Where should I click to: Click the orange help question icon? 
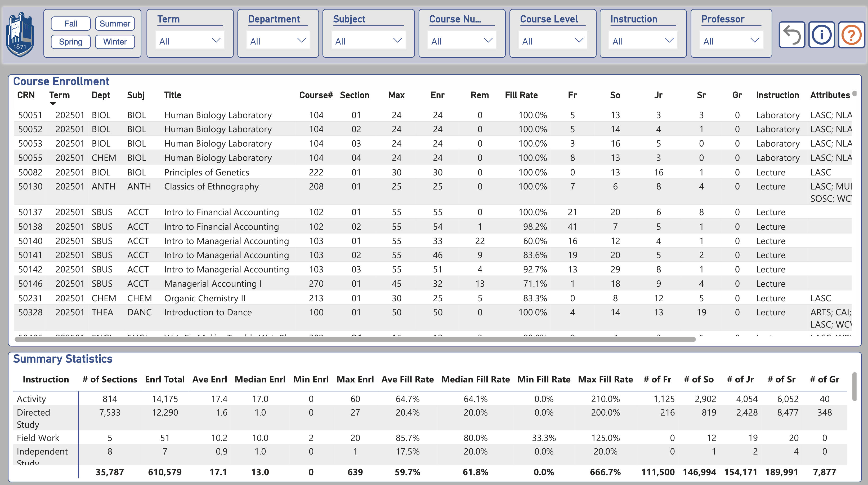click(x=851, y=35)
